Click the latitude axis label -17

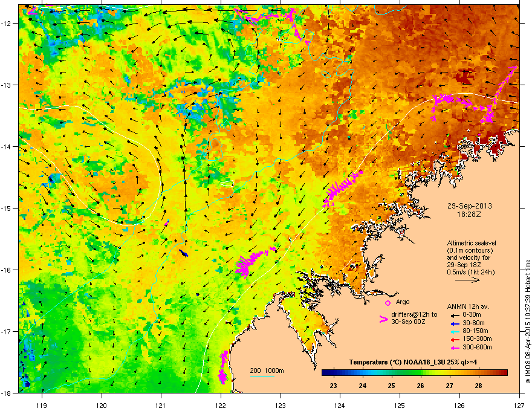click(x=7, y=332)
